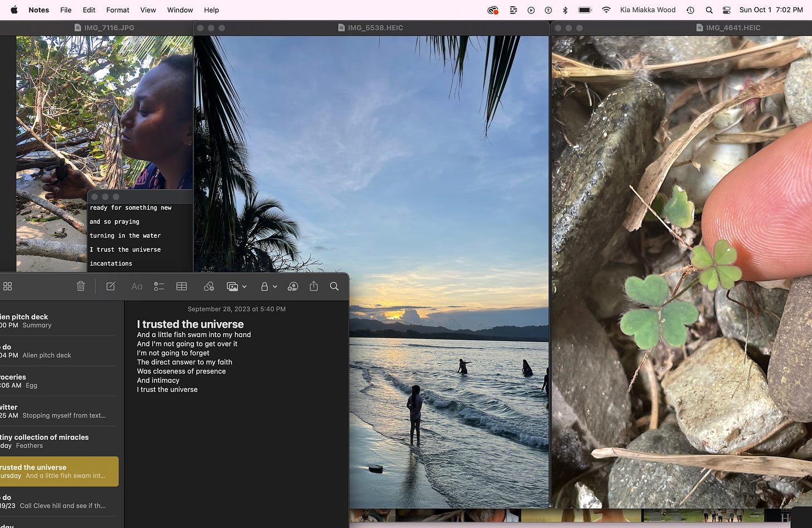Click the IMG_5538.HEIC window title
Image resolution: width=812 pixels, height=528 pixels.
[371, 27]
